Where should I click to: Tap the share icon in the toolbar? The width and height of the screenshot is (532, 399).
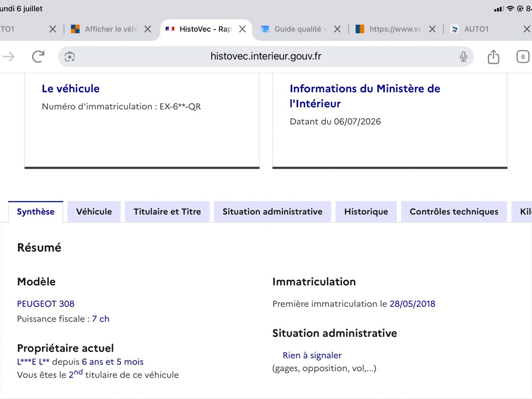pos(493,56)
